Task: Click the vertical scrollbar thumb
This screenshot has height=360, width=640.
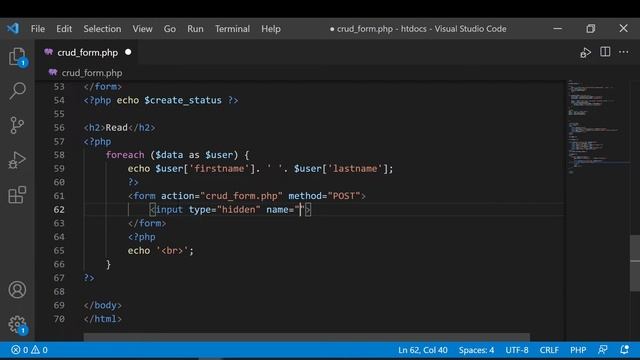Action: [635, 263]
